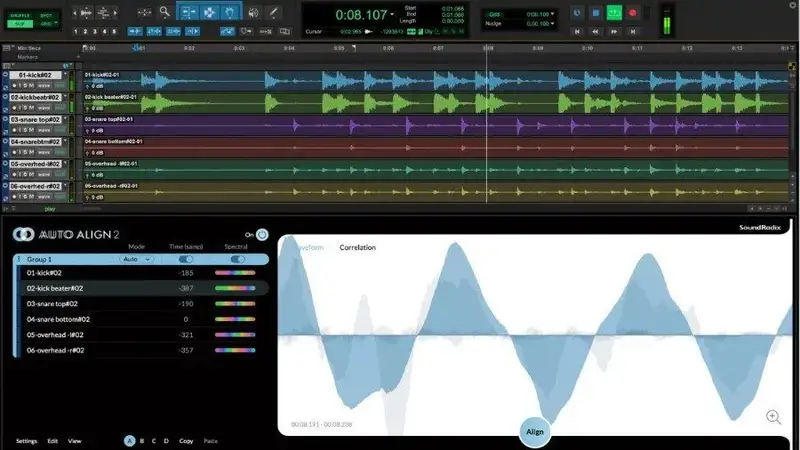
Task: Open the Nudge value dropdown arrow
Action: (x=553, y=23)
